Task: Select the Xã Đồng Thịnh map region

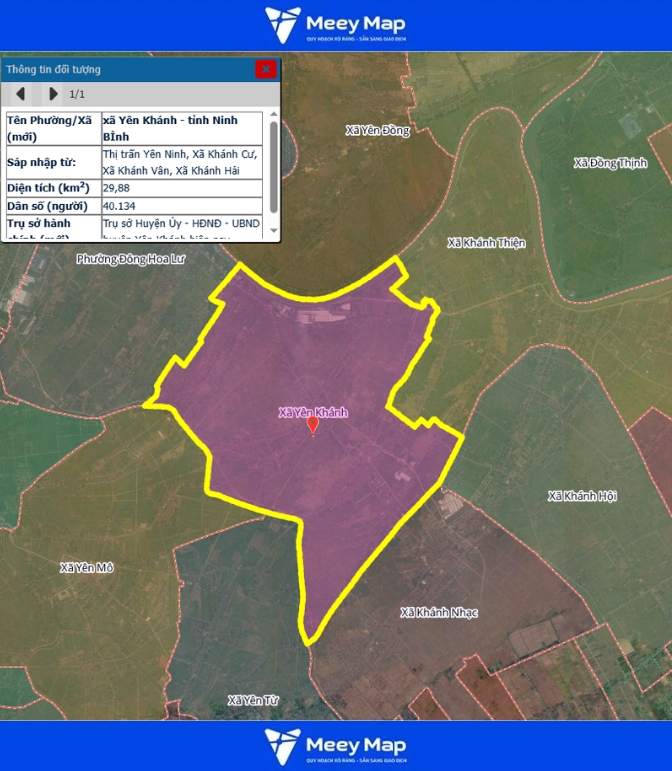Action: 610,163
